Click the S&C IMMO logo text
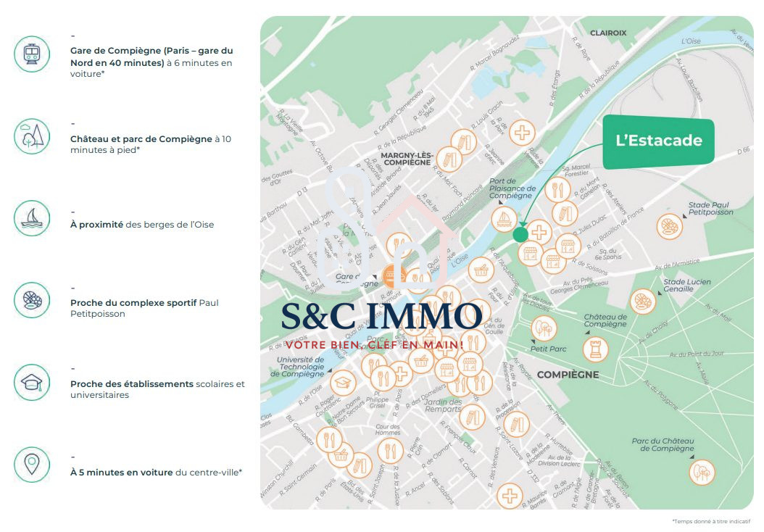This screenshot has height=532, width=764. tap(381, 317)
